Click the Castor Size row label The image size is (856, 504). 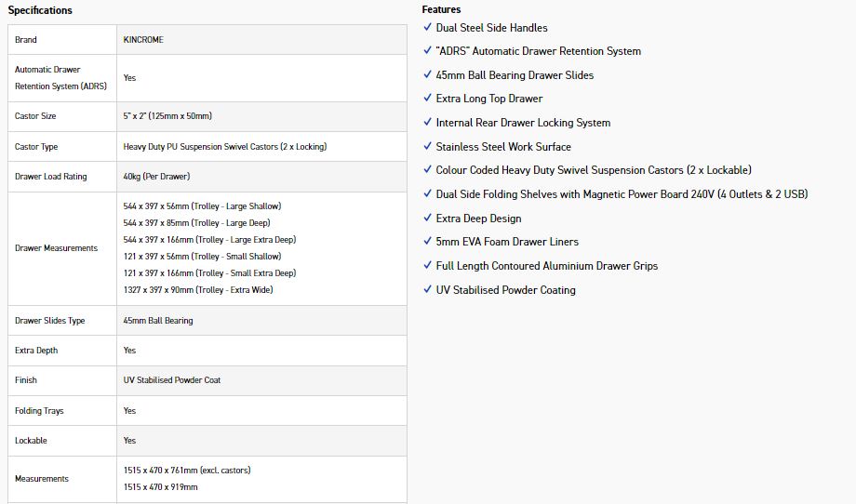[35, 116]
